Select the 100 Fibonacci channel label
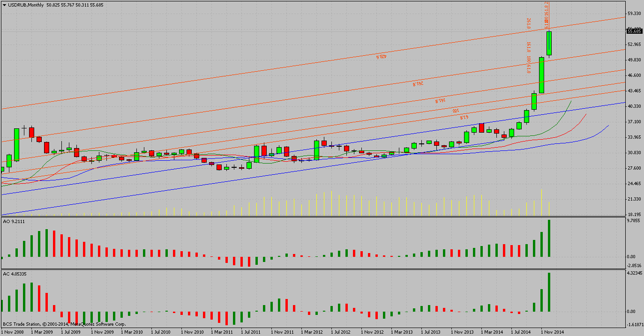 [x=455, y=111]
